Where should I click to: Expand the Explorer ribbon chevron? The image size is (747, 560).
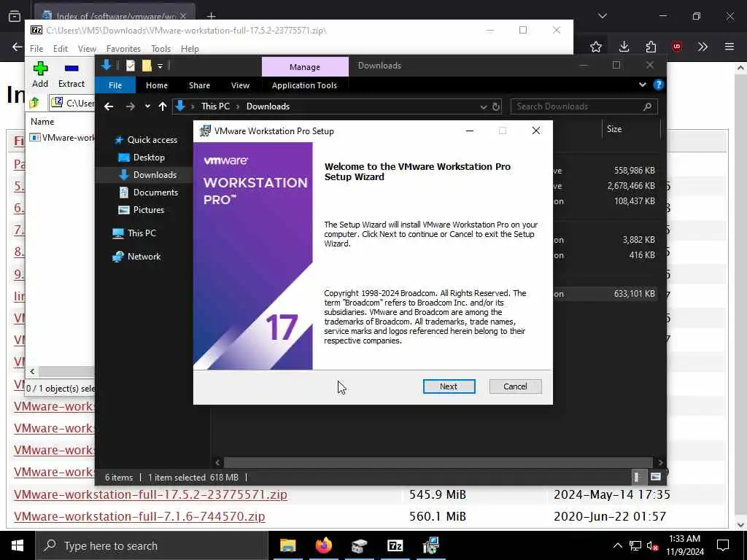[x=642, y=85]
